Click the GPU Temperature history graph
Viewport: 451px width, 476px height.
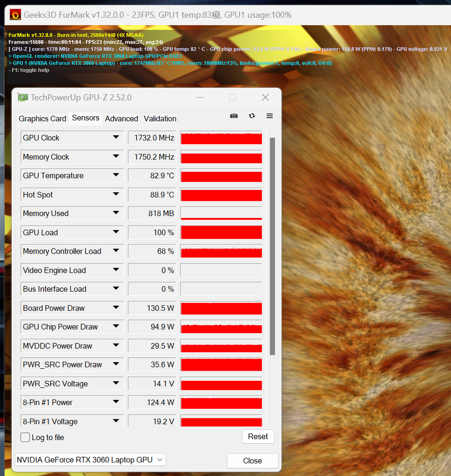221,176
